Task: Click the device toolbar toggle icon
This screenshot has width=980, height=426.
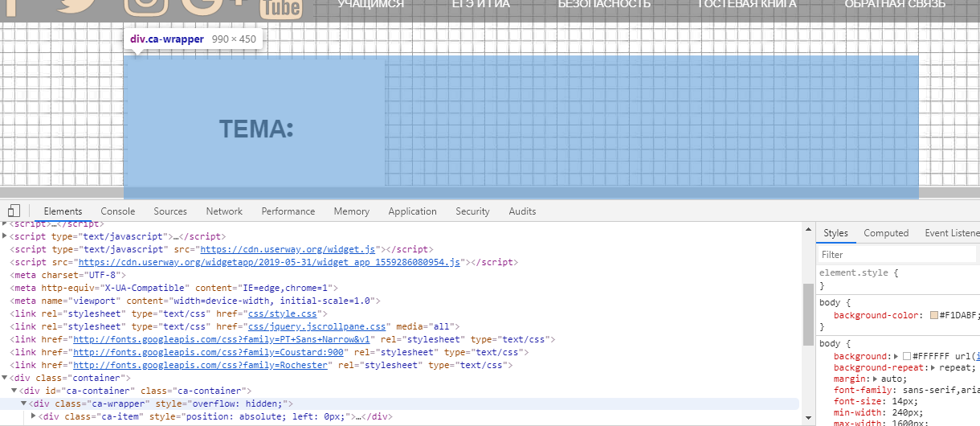Action: click(14, 211)
